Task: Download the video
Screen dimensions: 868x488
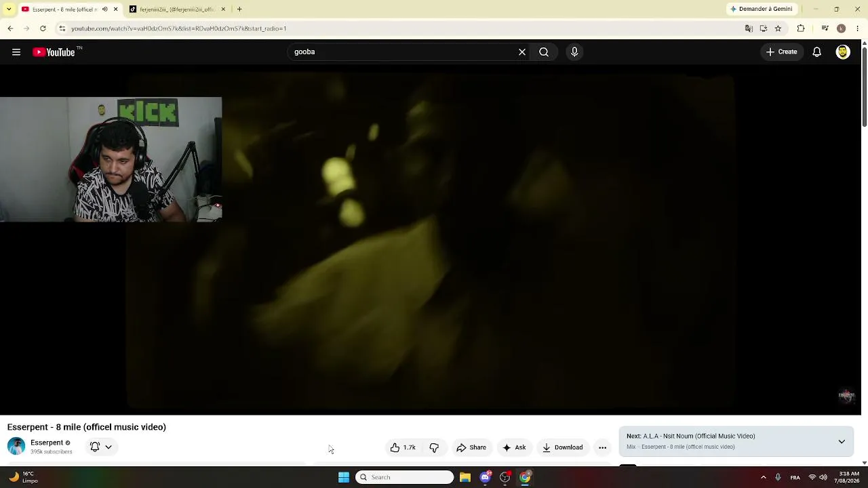Action: [x=563, y=447]
